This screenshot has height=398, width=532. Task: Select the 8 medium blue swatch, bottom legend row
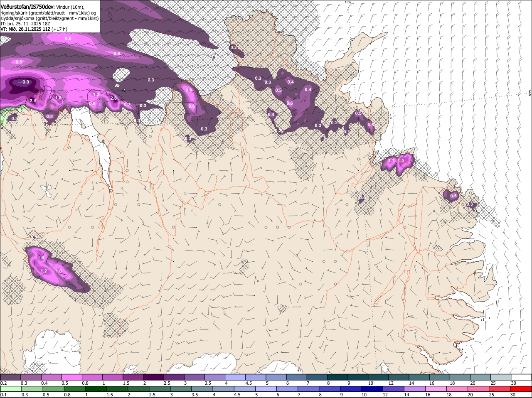[x=330, y=389]
